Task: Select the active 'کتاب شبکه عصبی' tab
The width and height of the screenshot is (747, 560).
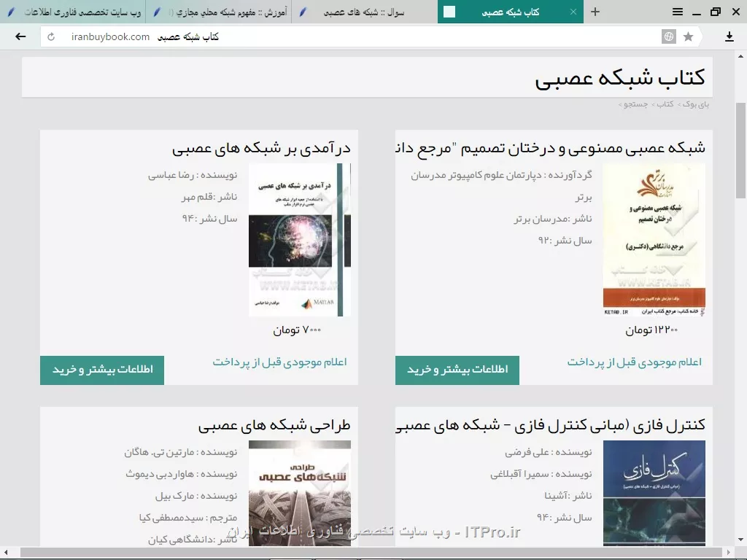Action: tap(510, 12)
